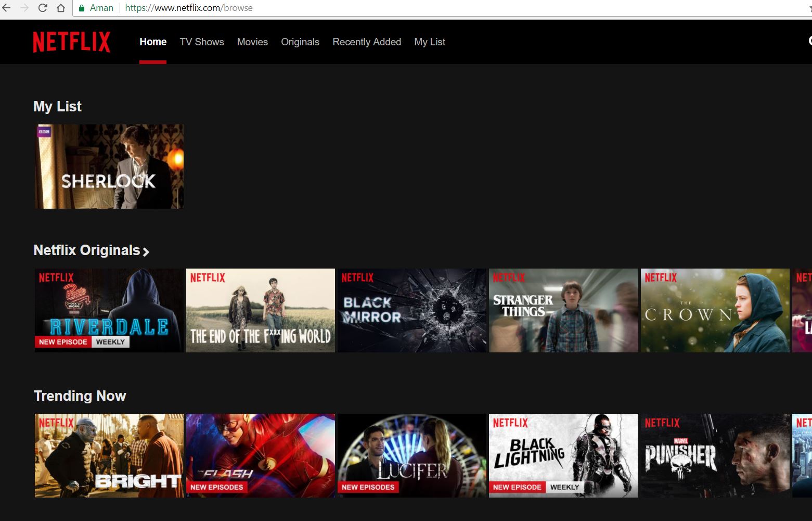
Task: Open The Crown title card
Action: 715,310
